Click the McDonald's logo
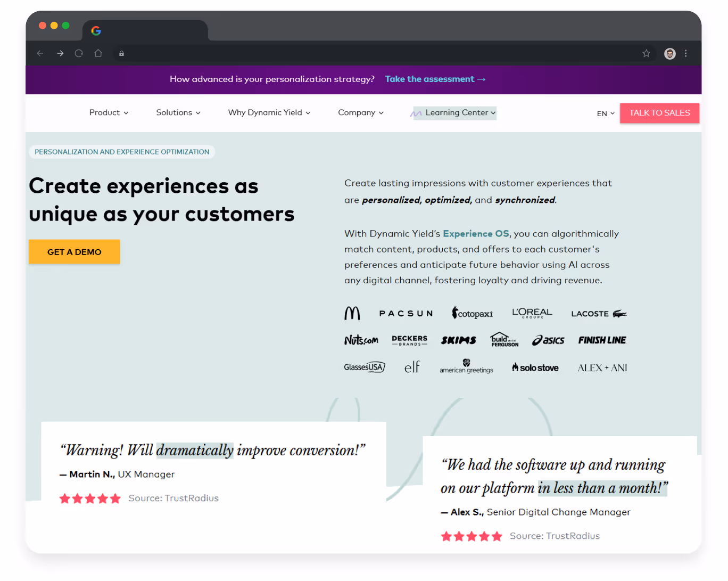The height and width of the screenshot is (581, 728). 352,313
